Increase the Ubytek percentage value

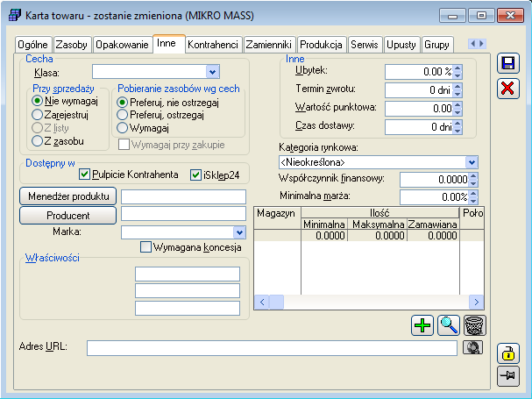(x=458, y=68)
